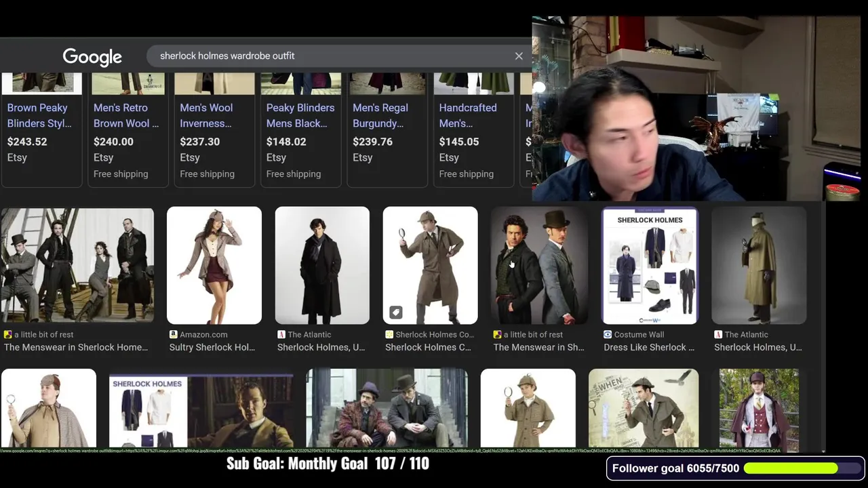Open Handcrafted Men's product listing
The height and width of the screenshot is (488, 868).
click(x=468, y=115)
